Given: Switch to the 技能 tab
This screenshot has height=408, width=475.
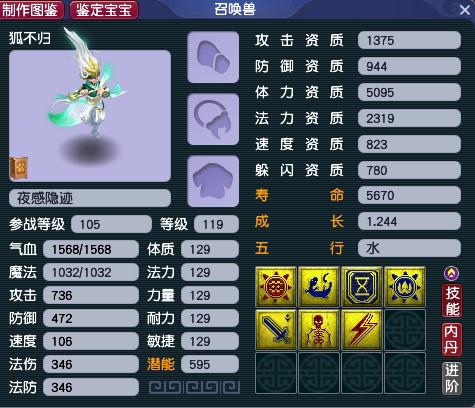Looking at the screenshot, I should (x=452, y=301).
